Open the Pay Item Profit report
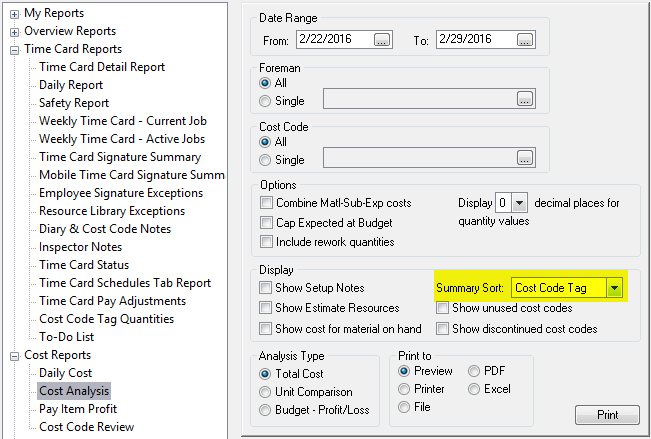 tap(78, 409)
